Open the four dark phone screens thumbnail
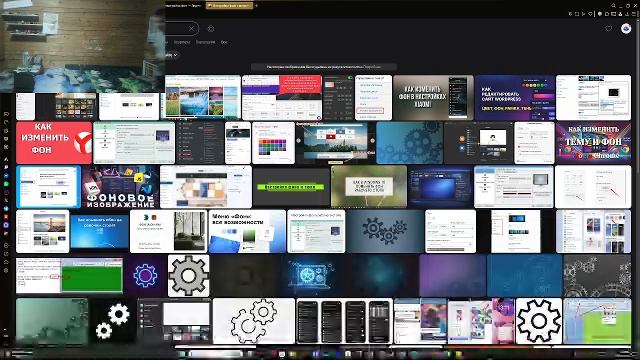 [x=344, y=321]
